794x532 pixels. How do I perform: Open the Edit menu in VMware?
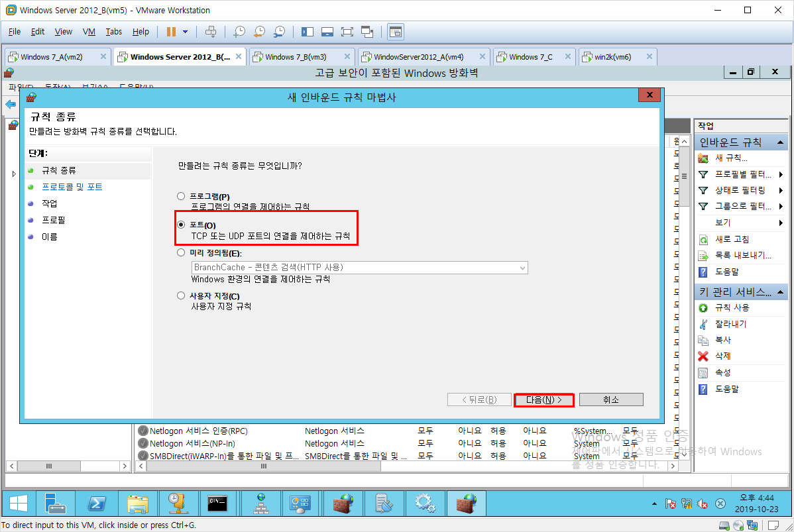tap(38, 32)
